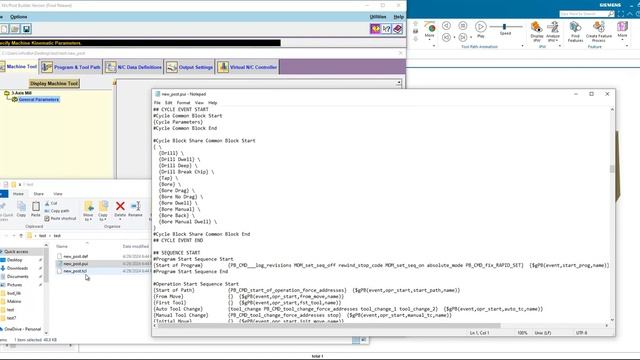This screenshot has width=640, height=360.
Task: Select General Parameters in the machine tree
Action: [x=39, y=99]
